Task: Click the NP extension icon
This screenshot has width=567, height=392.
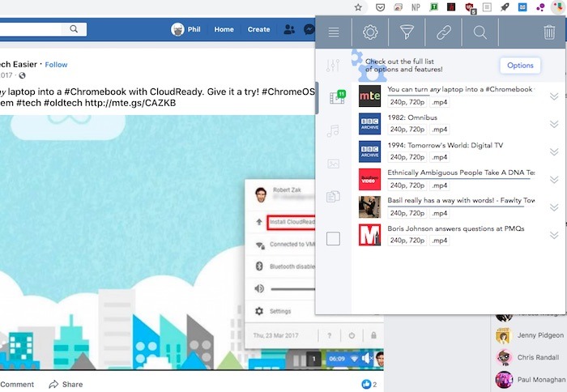Action: pyautogui.click(x=416, y=7)
